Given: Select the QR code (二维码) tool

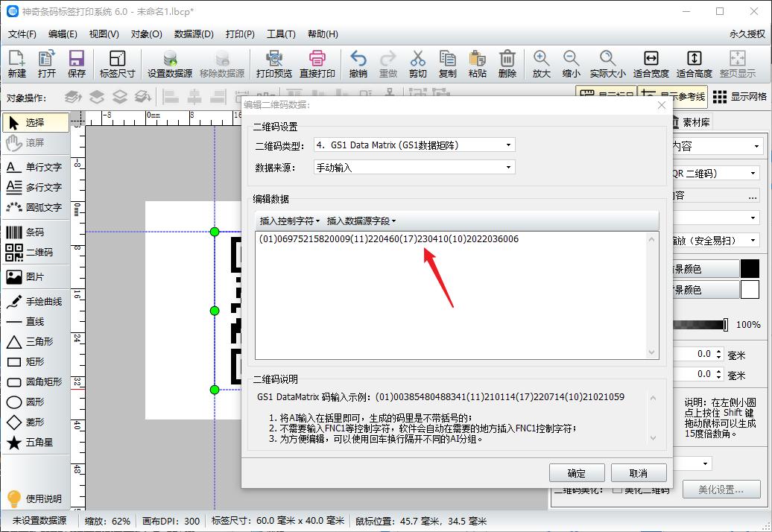Looking at the screenshot, I should tap(36, 253).
